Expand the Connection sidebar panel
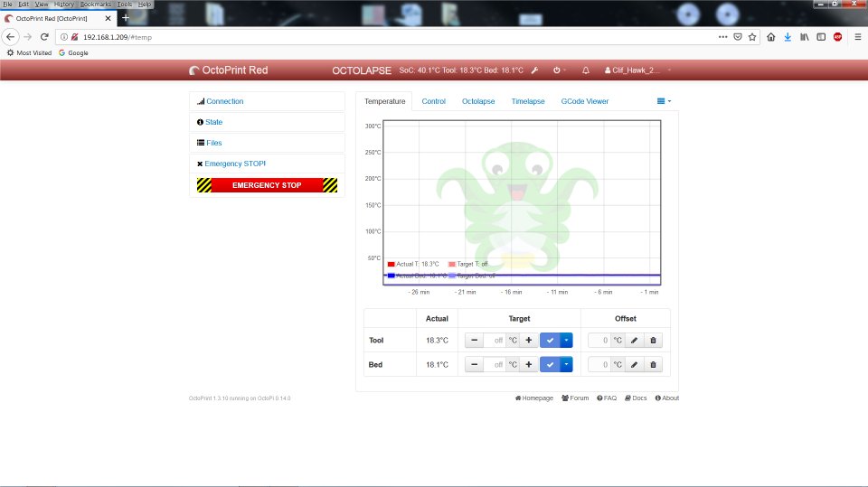The image size is (868, 487). coord(224,101)
